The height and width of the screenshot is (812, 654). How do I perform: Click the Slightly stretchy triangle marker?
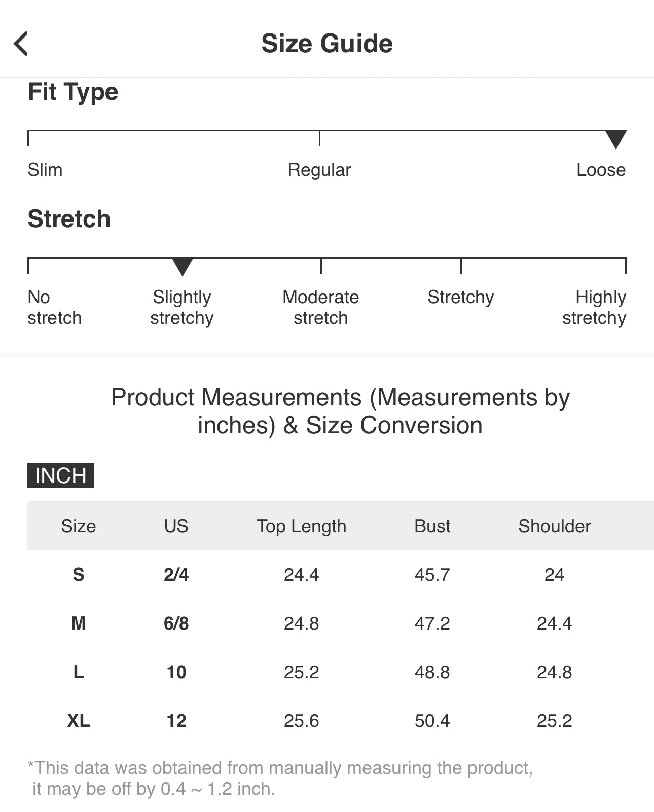click(183, 266)
